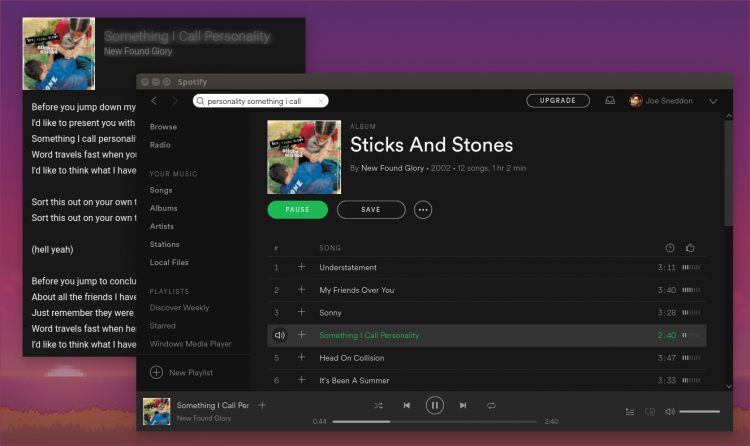Add Head On Collision with plus
Viewport: 750px width, 446px height.
coord(301,357)
